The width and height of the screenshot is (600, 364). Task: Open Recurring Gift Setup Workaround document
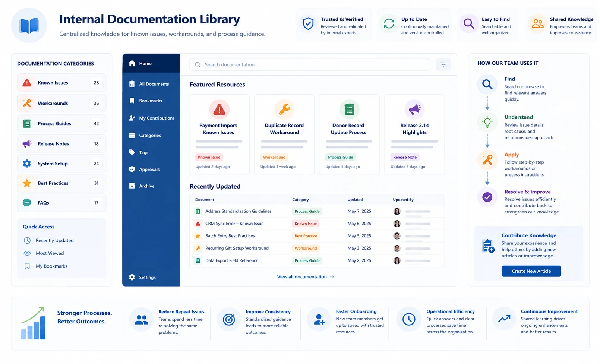coord(237,248)
